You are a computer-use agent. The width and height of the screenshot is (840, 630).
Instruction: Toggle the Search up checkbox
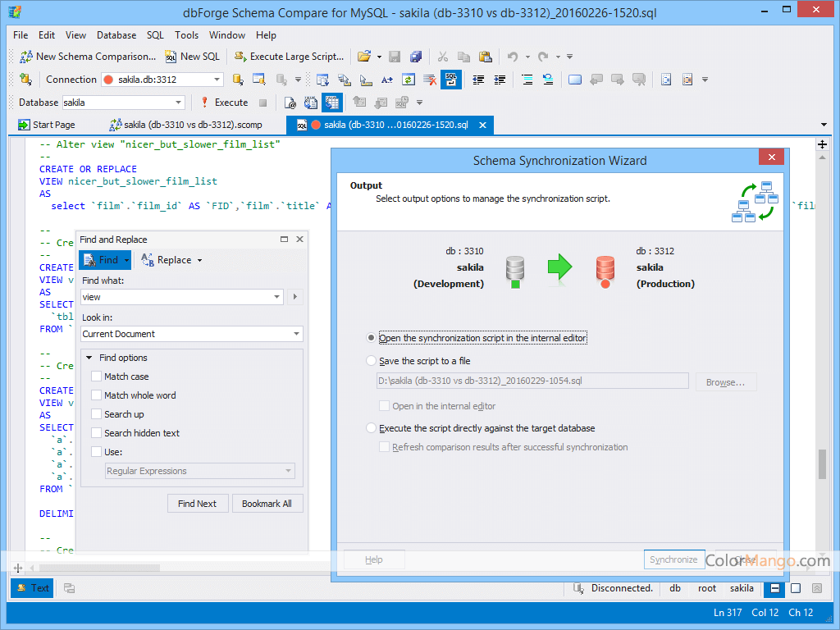click(97, 413)
